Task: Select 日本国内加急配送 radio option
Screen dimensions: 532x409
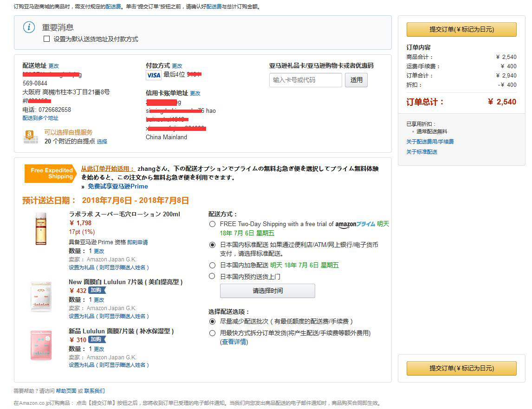Action: click(213, 266)
